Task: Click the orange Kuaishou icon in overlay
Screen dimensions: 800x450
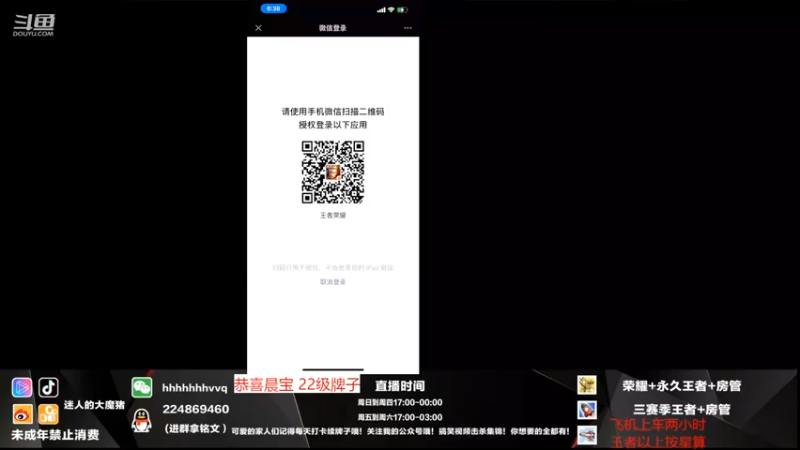Action: coord(48,414)
